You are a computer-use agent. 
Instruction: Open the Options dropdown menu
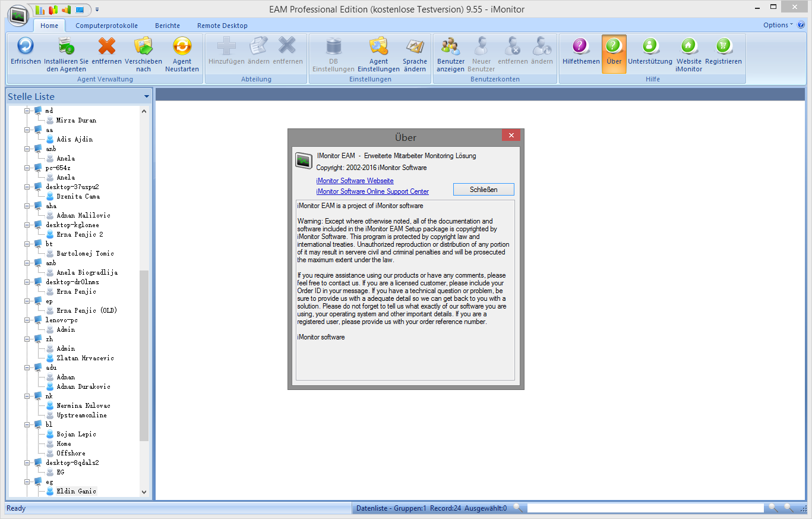[778, 25]
